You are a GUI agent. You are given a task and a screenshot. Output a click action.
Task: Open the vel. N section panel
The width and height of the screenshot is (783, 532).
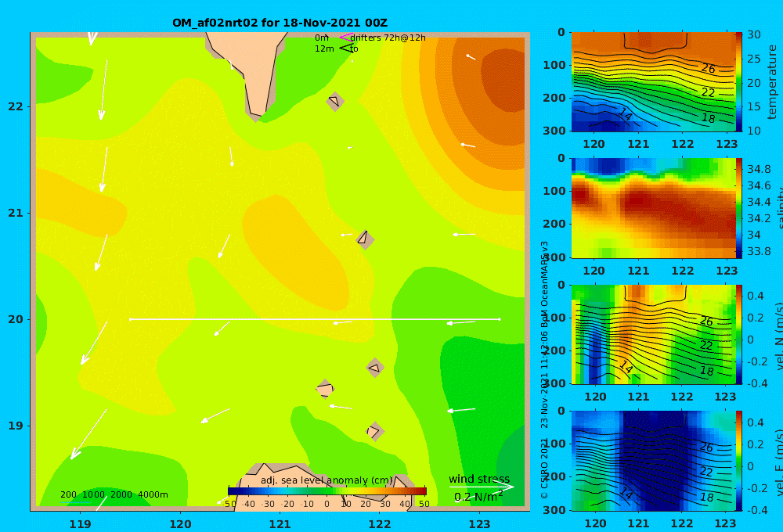(654, 334)
